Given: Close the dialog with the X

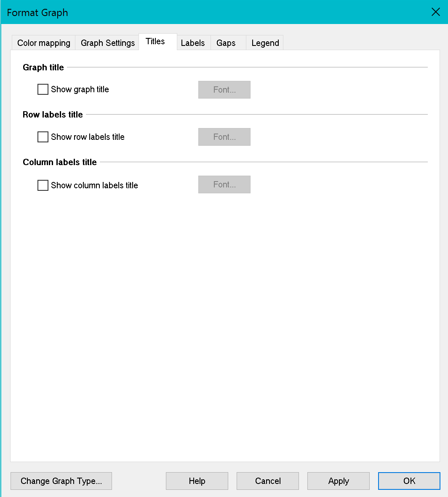Looking at the screenshot, I should [x=435, y=12].
